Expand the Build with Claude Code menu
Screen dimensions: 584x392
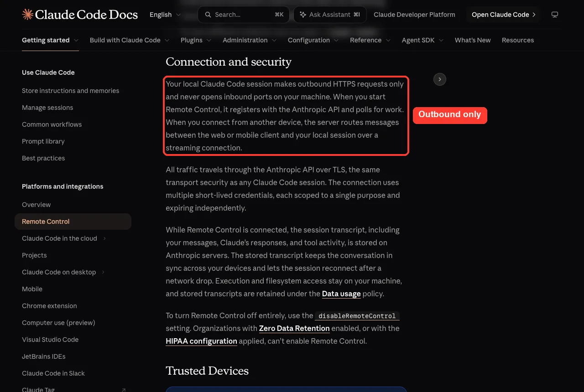point(130,40)
